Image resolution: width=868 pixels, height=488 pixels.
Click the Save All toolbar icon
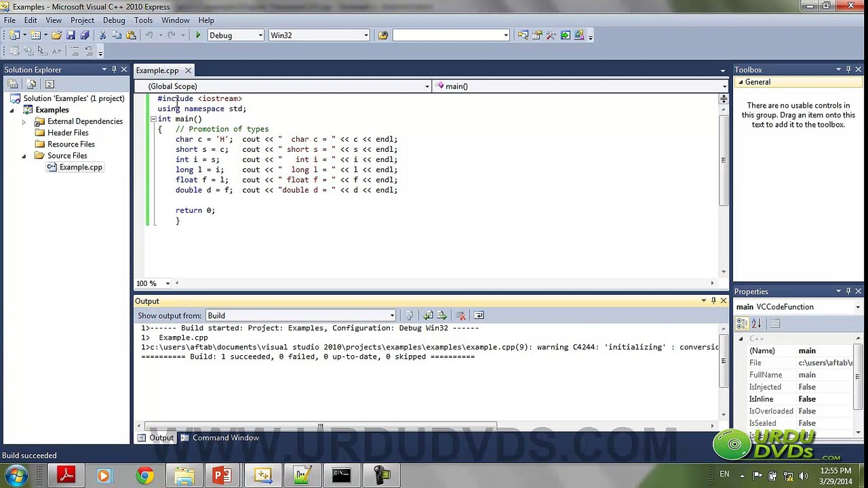[85, 35]
